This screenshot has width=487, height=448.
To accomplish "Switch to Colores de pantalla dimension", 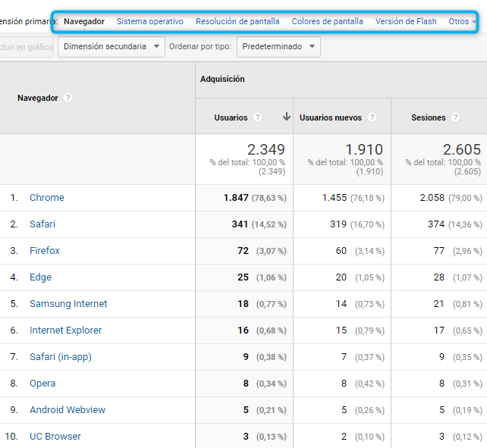I will click(x=328, y=21).
